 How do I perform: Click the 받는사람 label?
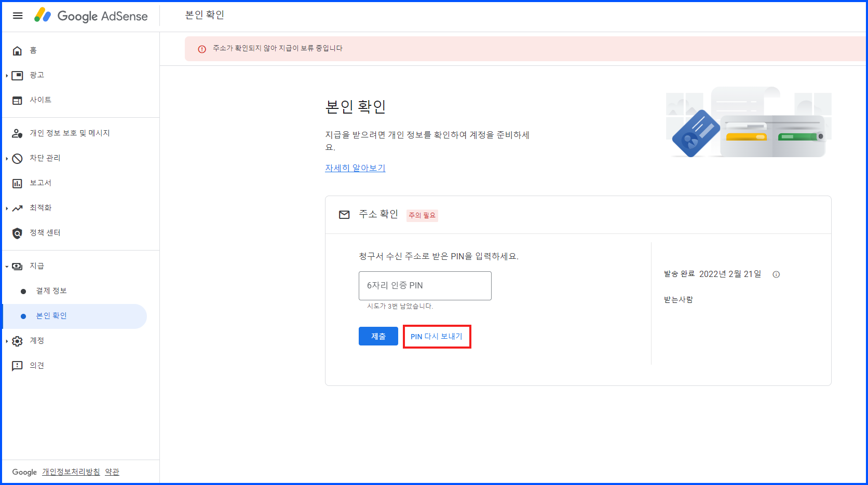(x=679, y=300)
